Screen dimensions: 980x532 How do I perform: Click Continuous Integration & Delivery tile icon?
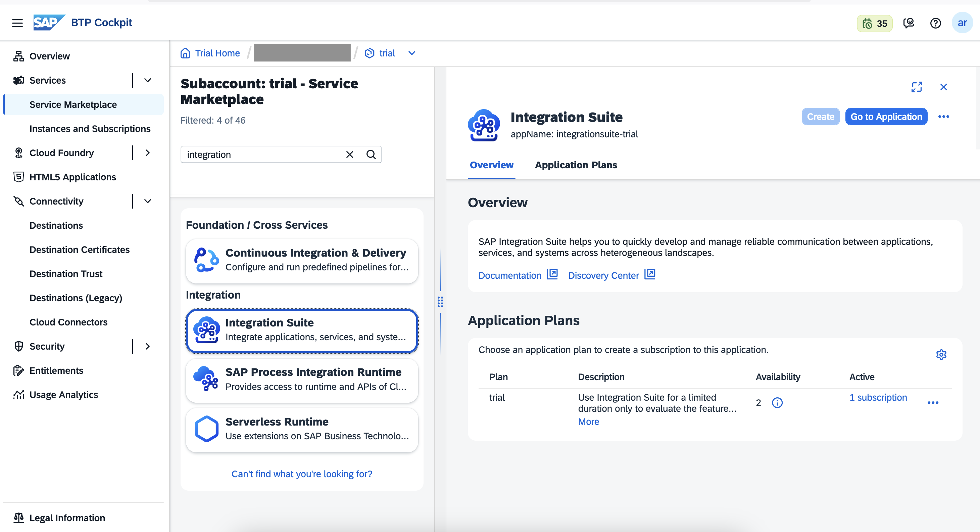(207, 260)
